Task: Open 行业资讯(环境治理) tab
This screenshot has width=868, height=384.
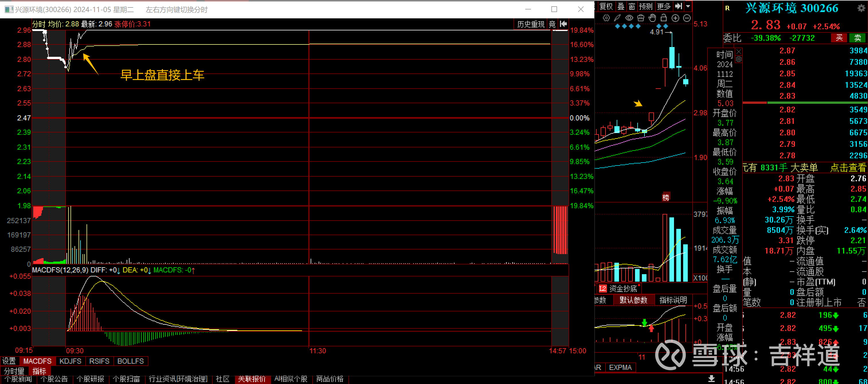Action: [x=178, y=379]
